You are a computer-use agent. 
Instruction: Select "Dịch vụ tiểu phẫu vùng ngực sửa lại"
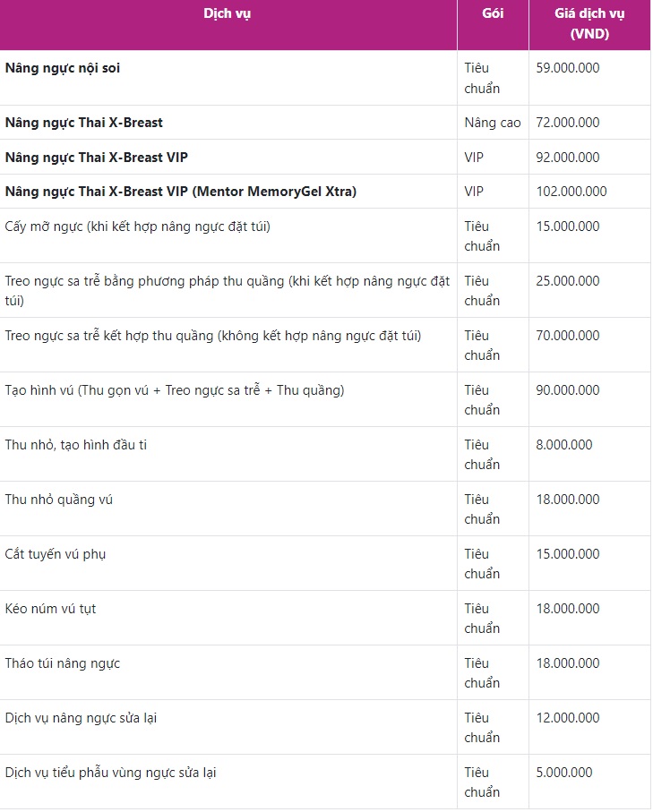[x=111, y=773]
